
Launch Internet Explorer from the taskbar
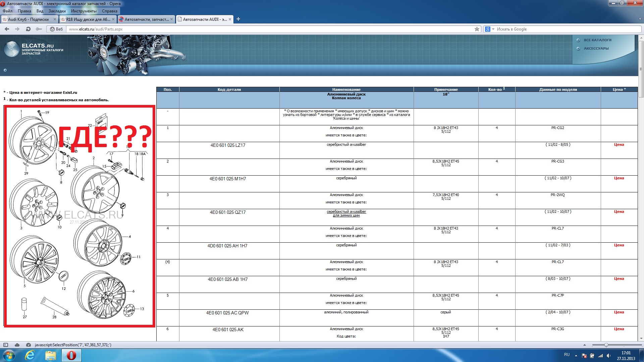tap(30, 355)
